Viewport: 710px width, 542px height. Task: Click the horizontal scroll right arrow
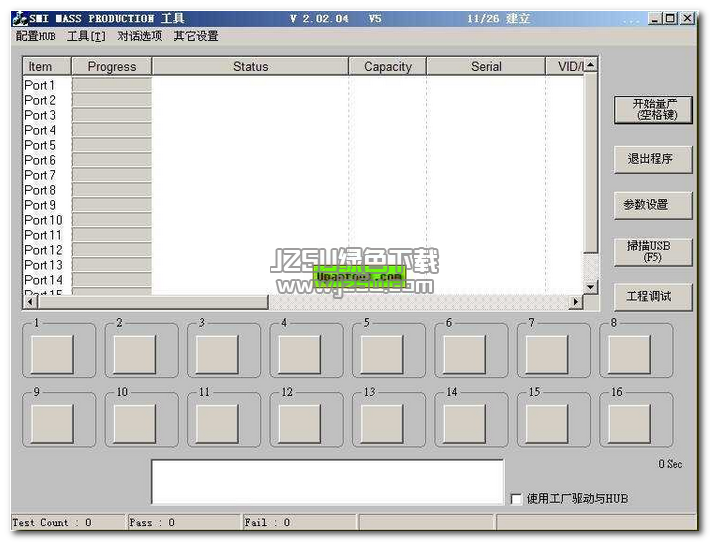576,302
